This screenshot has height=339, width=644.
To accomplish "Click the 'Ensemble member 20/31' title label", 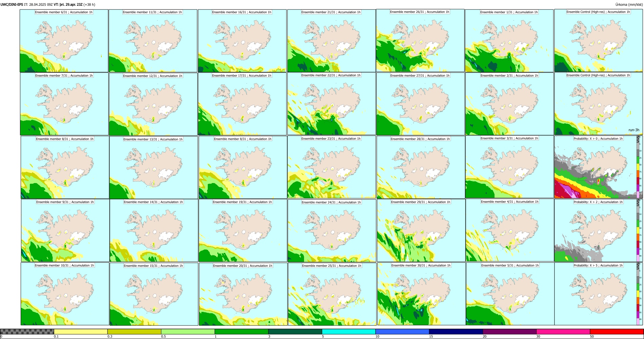I will 242,266.
